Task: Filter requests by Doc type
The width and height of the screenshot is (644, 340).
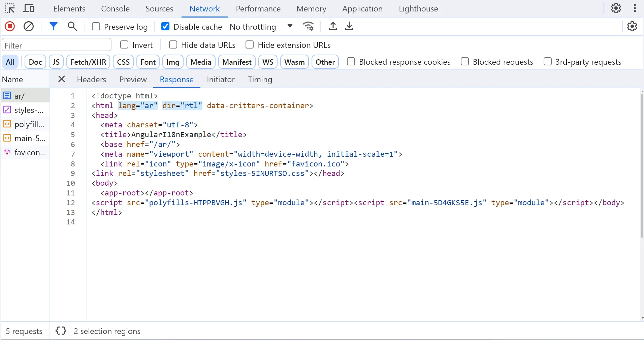Action: point(35,62)
